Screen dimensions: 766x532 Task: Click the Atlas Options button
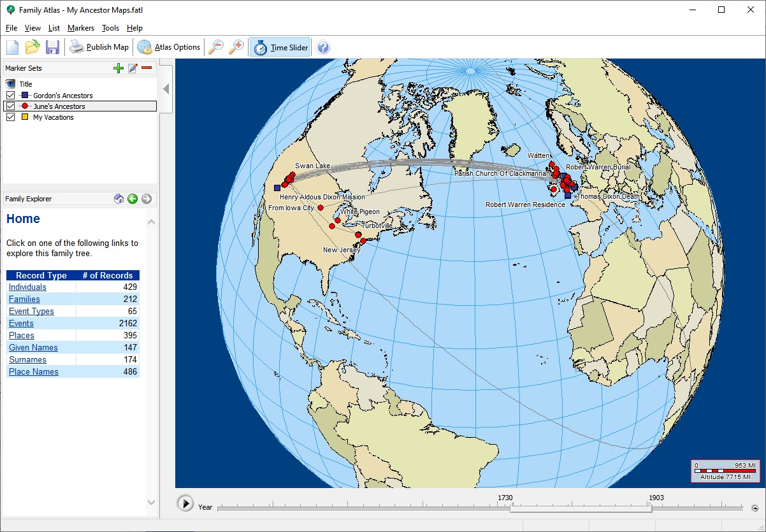(x=169, y=47)
